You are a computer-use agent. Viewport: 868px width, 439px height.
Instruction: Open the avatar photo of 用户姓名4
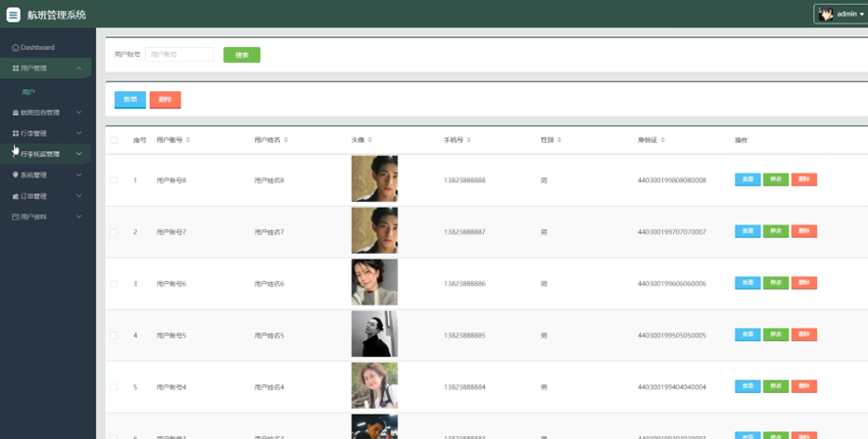[374, 385]
